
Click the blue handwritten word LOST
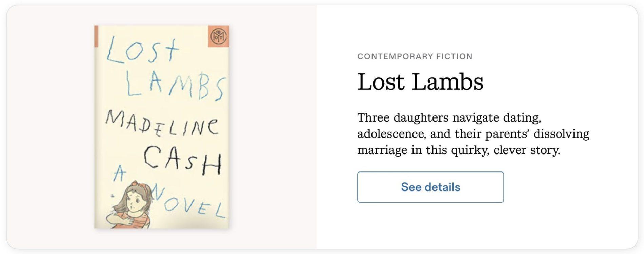[142, 51]
